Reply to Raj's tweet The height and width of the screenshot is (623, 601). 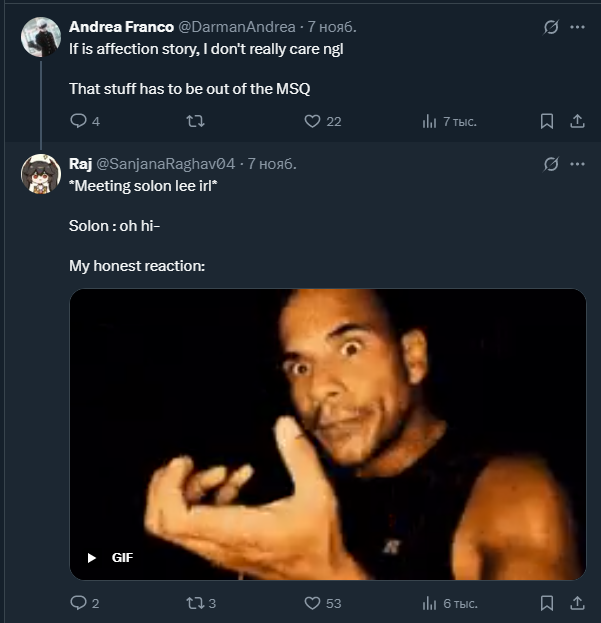(x=79, y=603)
